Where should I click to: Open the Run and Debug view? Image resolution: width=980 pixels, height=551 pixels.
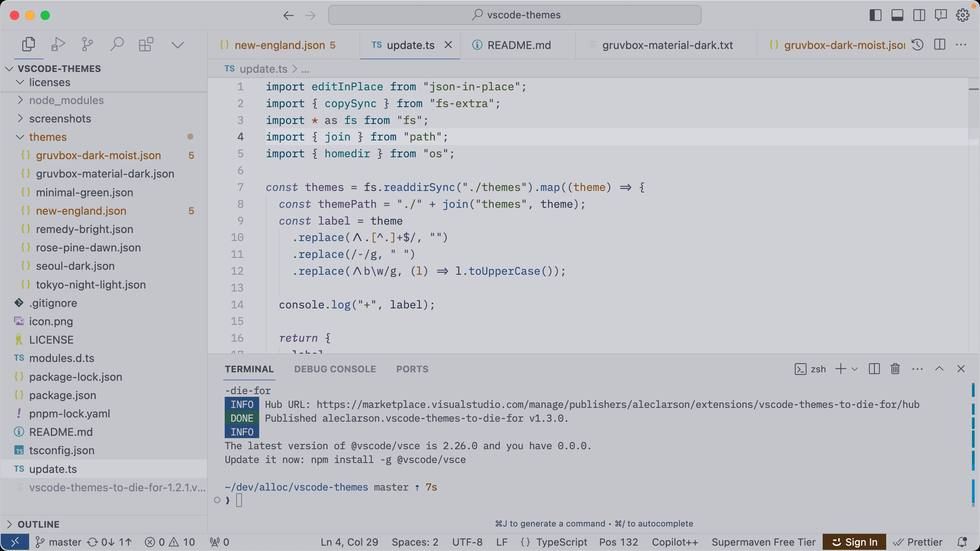coord(58,45)
